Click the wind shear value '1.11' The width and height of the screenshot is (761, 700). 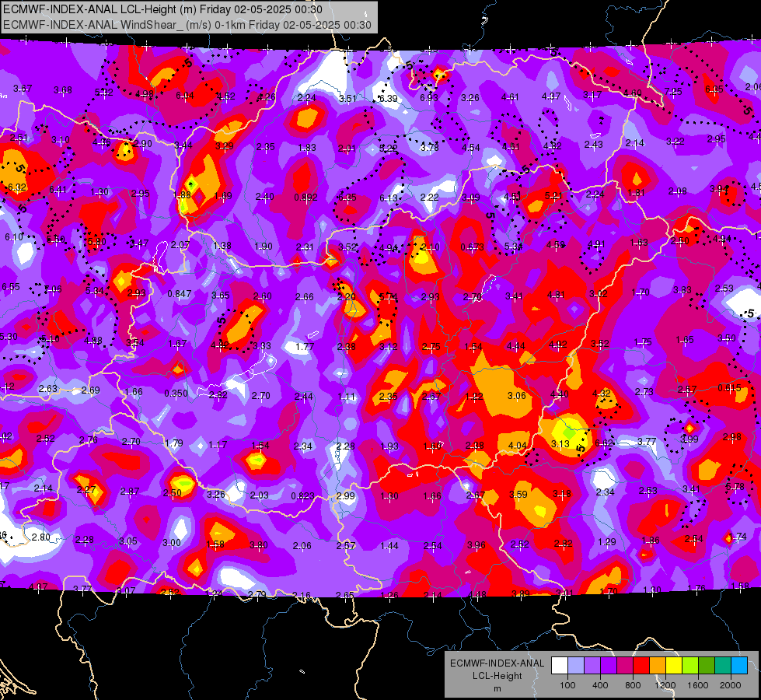(x=347, y=397)
